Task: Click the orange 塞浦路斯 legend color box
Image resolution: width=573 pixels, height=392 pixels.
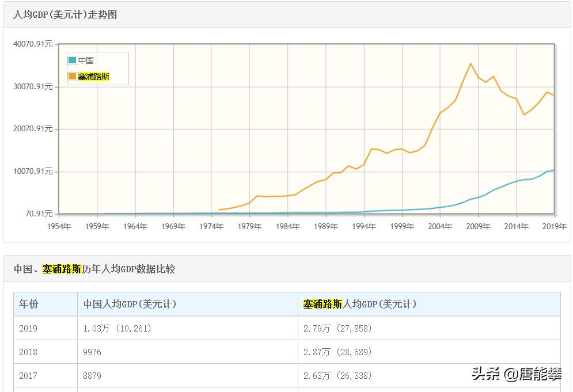Action: tap(73, 77)
